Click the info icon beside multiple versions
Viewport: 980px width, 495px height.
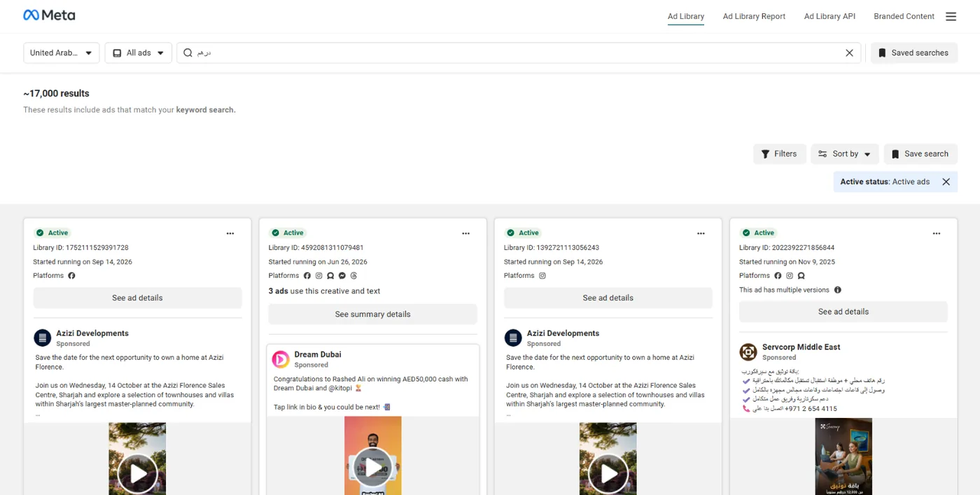tap(838, 290)
